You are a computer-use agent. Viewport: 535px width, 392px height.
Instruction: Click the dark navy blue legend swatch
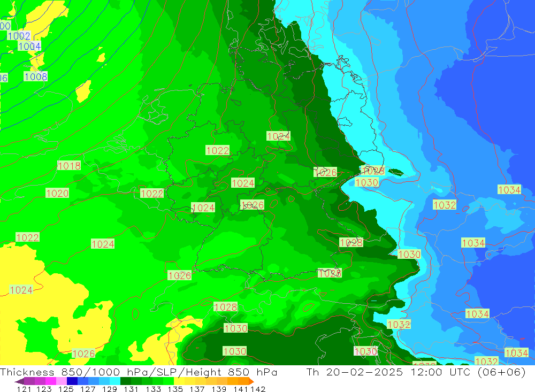(72, 381)
